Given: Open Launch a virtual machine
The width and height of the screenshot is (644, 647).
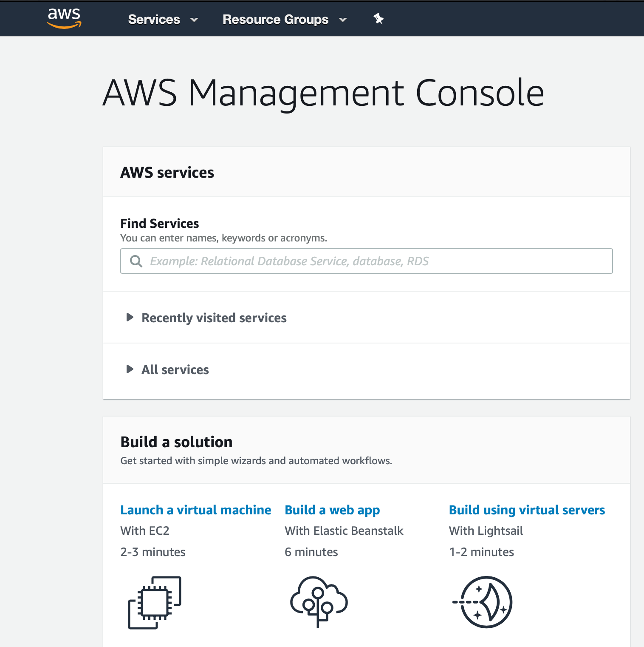Looking at the screenshot, I should click(x=195, y=510).
